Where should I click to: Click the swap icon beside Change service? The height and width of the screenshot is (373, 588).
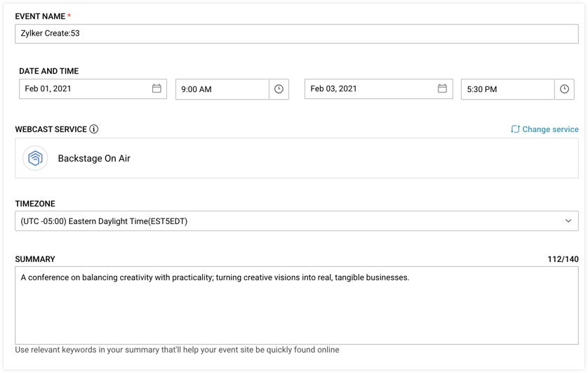515,129
